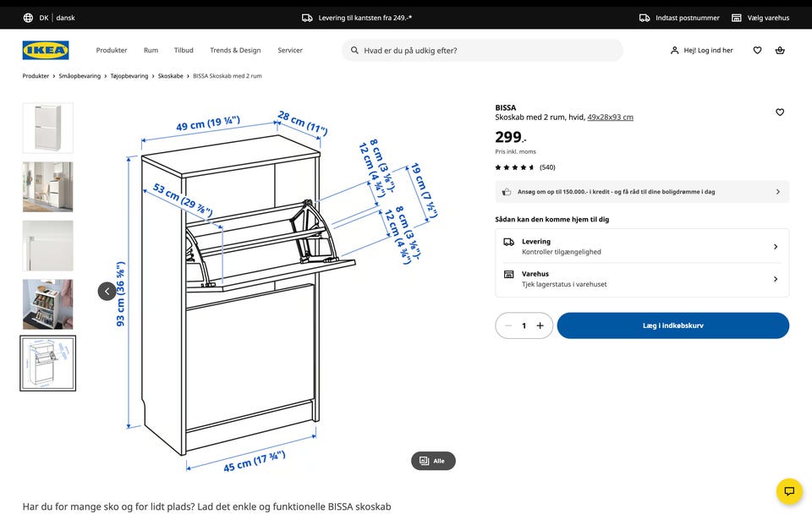Open the favorites heart in header
This screenshot has height=514, width=812.
tap(757, 50)
